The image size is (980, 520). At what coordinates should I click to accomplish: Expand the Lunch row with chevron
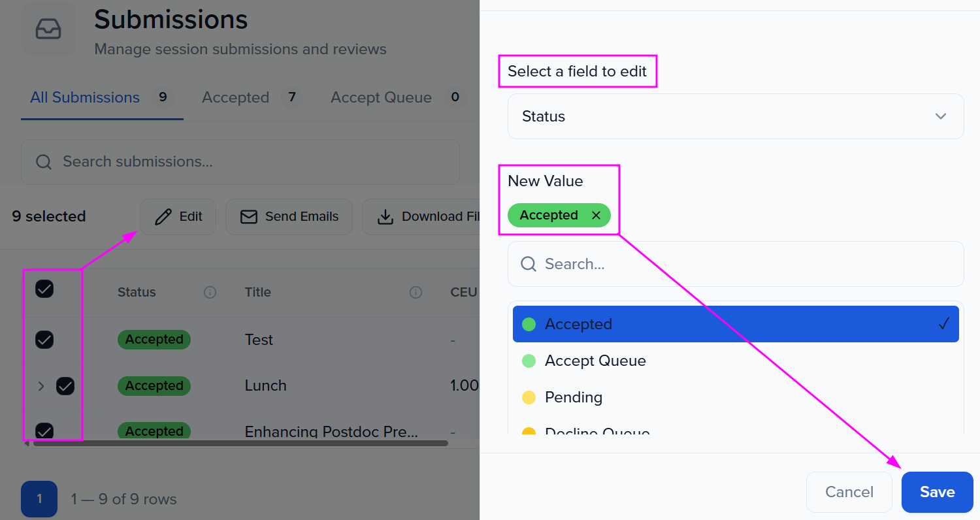coord(41,386)
